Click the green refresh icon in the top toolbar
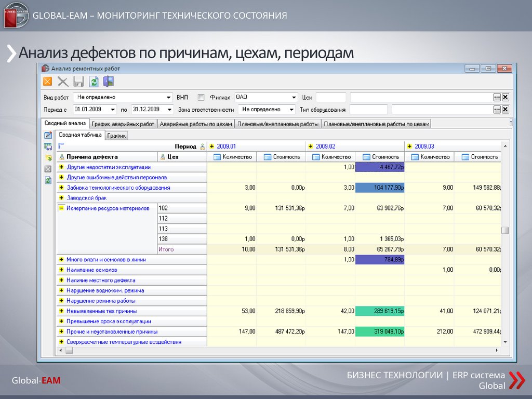This screenshot has height=399, width=532. [x=94, y=81]
